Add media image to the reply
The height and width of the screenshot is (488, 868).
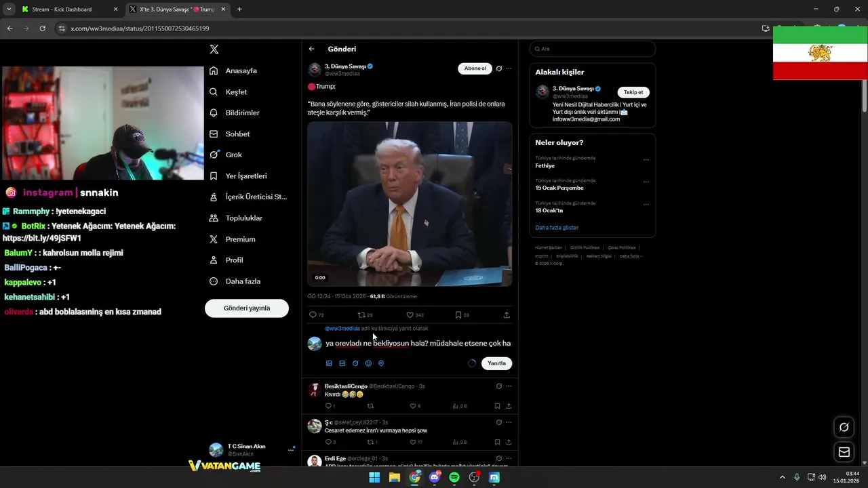tap(329, 363)
